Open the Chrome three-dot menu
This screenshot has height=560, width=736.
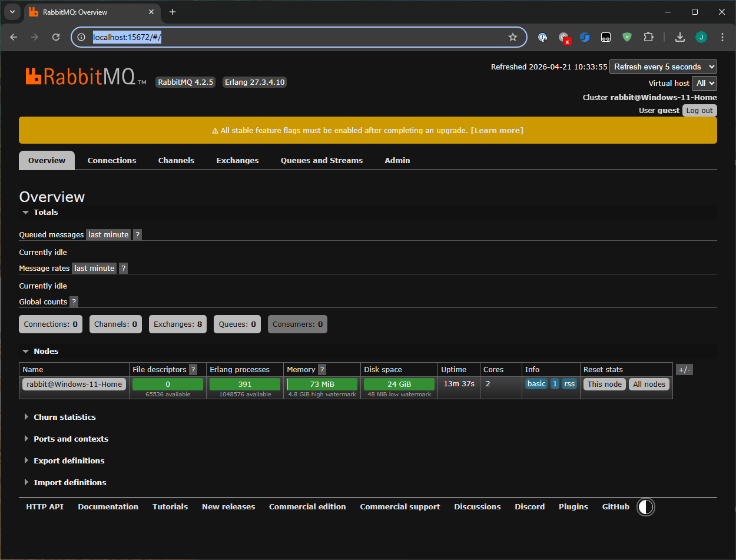[722, 37]
